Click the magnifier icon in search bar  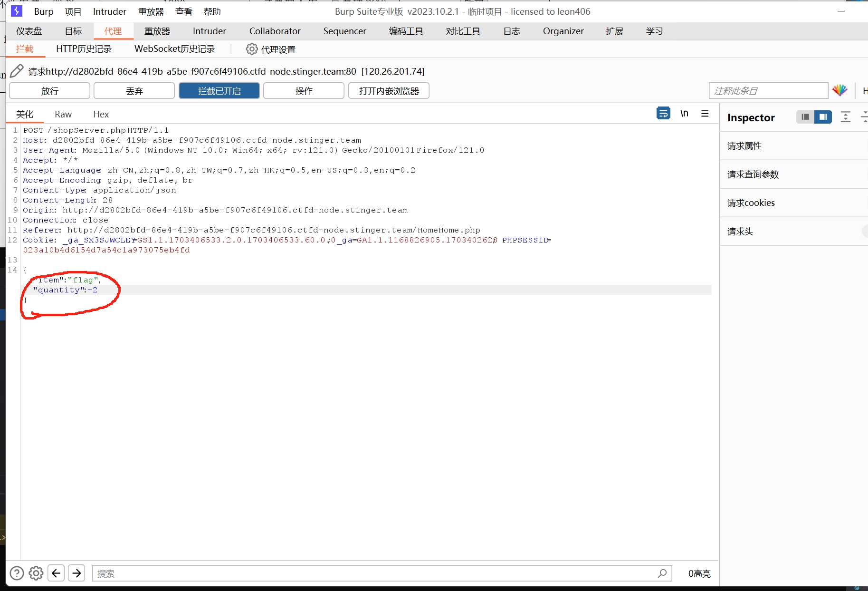click(662, 573)
